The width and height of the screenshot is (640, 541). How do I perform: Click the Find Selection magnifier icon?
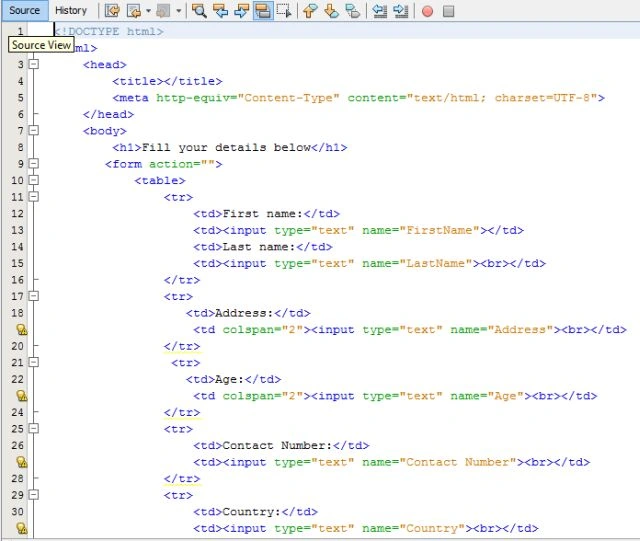click(199, 11)
